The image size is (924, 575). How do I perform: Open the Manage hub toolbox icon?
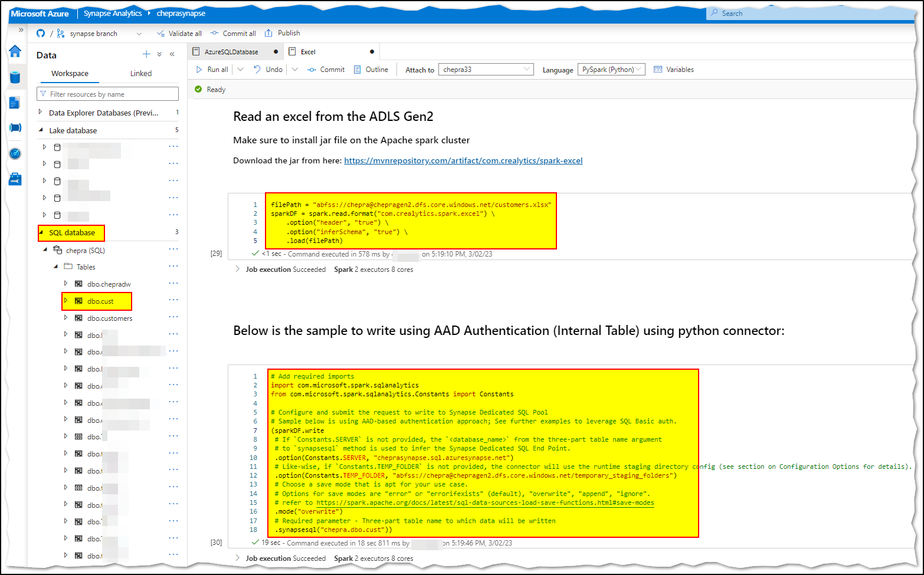[x=15, y=179]
